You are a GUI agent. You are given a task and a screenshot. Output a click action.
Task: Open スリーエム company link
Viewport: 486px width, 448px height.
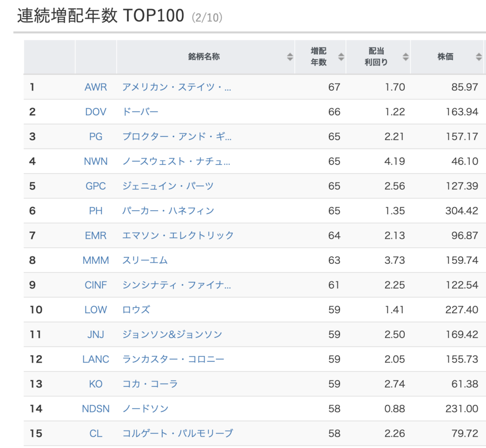(145, 260)
